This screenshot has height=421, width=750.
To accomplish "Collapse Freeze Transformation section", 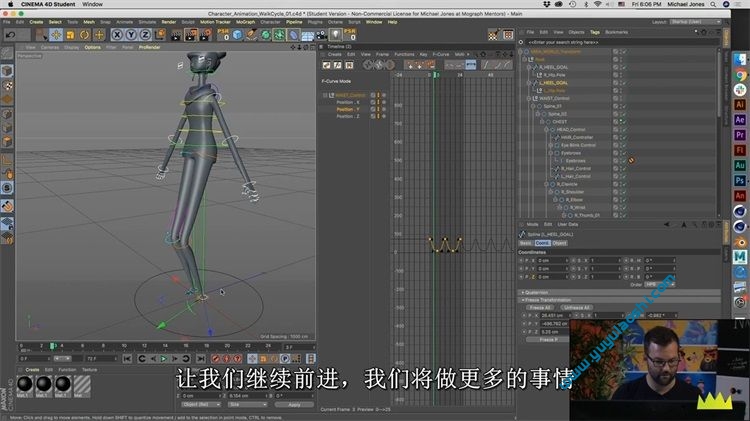I will click(522, 300).
